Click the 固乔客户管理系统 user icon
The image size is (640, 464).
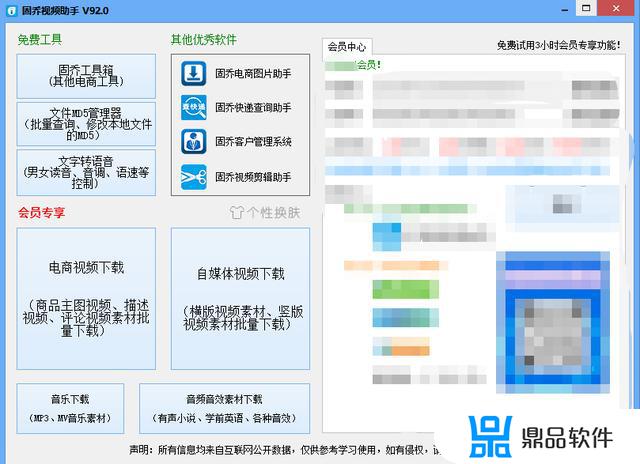click(x=193, y=141)
